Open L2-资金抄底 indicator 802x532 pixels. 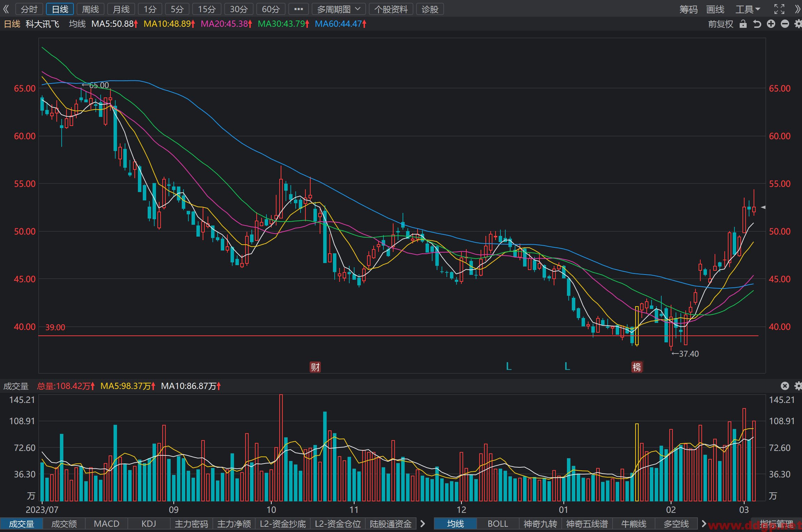coord(283,524)
